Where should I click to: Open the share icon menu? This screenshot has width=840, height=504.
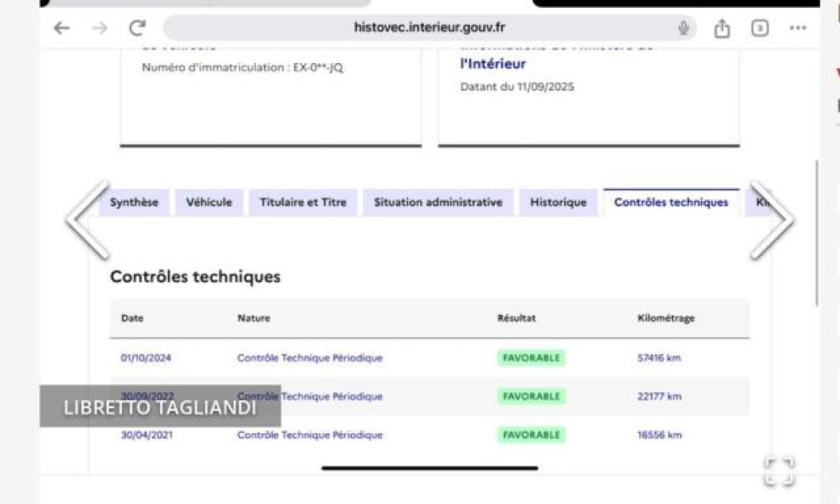click(x=722, y=28)
